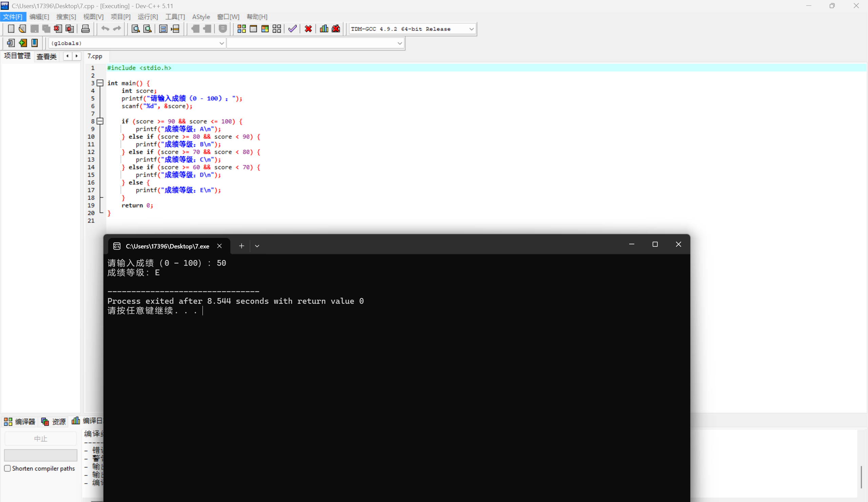Click the bar chart profile analysis icon
This screenshot has width=868, height=502.
click(x=324, y=29)
